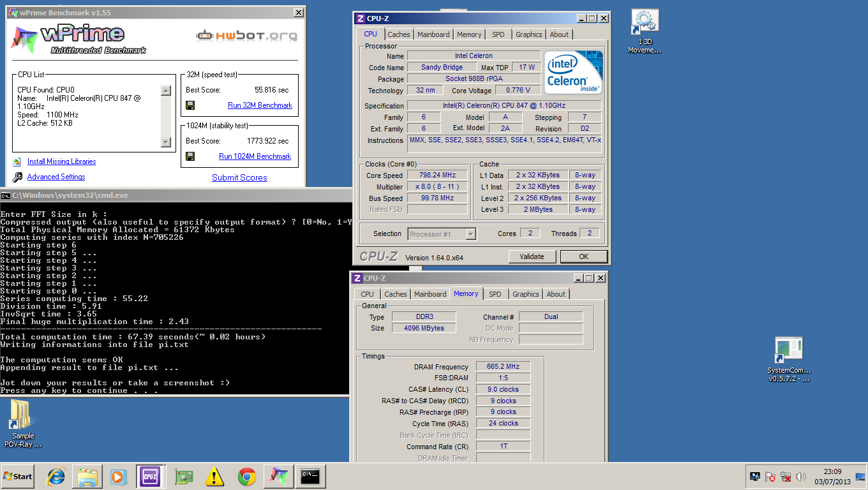Click the up arrow of the CPU List scrollbar

165,91
